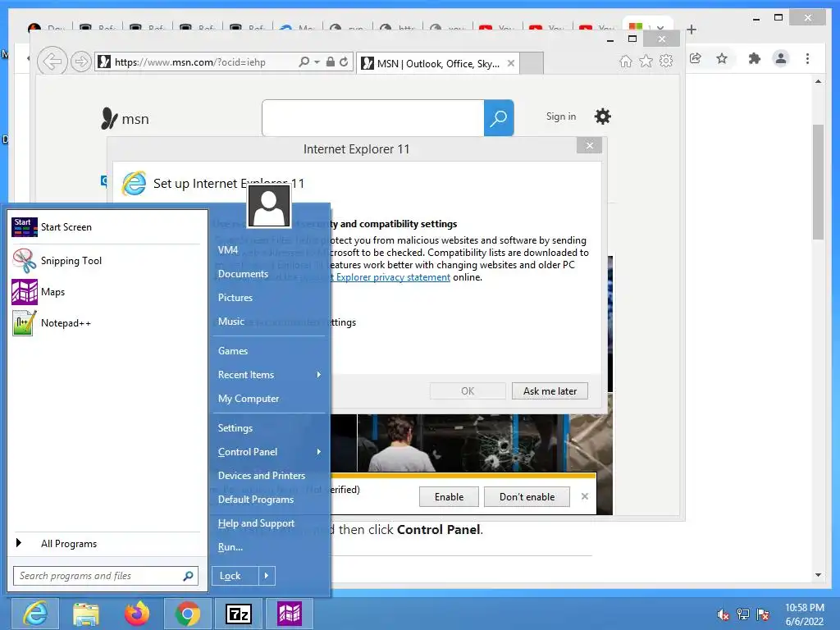Click the Chrome extensions puzzle icon
Image resolution: width=840 pixels, height=630 pixels.
point(755,58)
